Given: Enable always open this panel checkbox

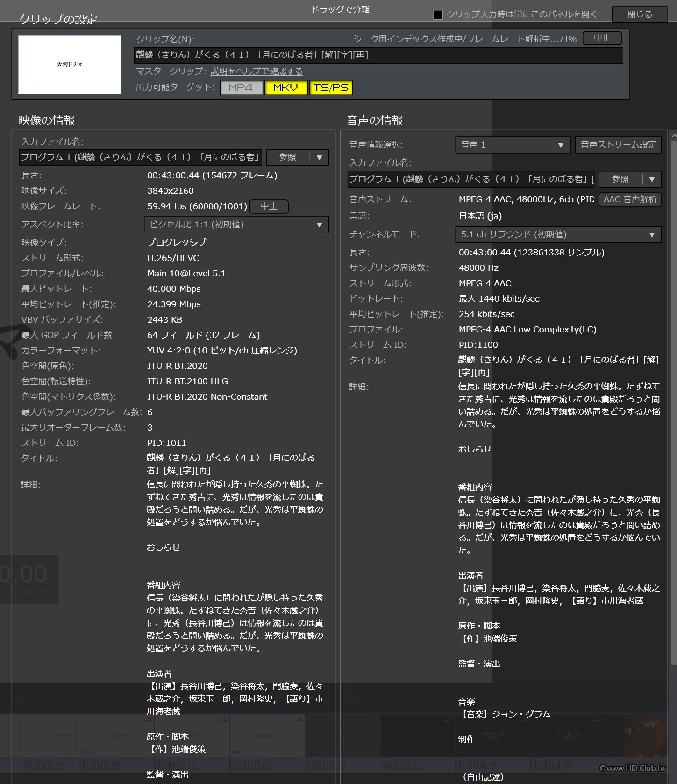Looking at the screenshot, I should (438, 14).
